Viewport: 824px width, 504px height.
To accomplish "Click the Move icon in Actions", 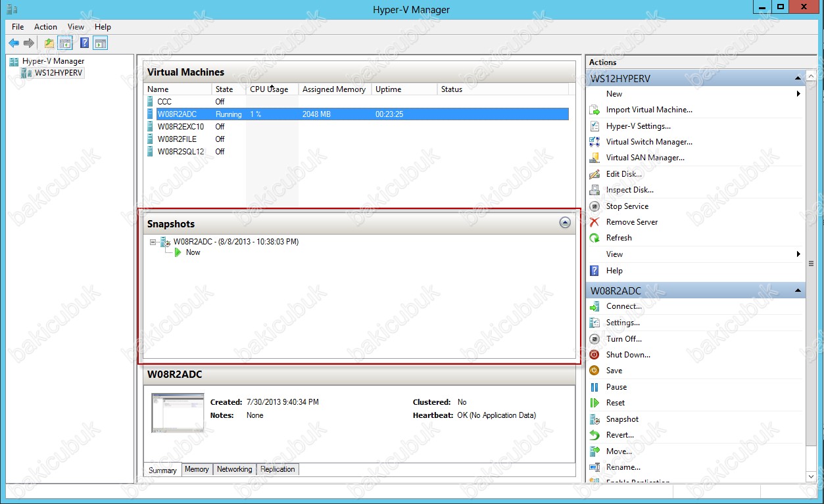I will [594, 451].
